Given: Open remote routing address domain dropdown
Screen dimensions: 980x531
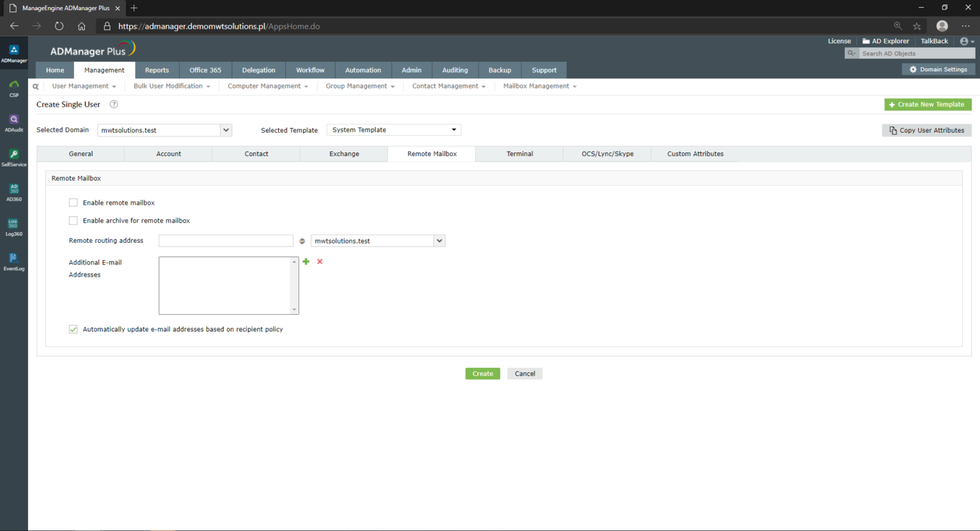Looking at the screenshot, I should point(439,241).
